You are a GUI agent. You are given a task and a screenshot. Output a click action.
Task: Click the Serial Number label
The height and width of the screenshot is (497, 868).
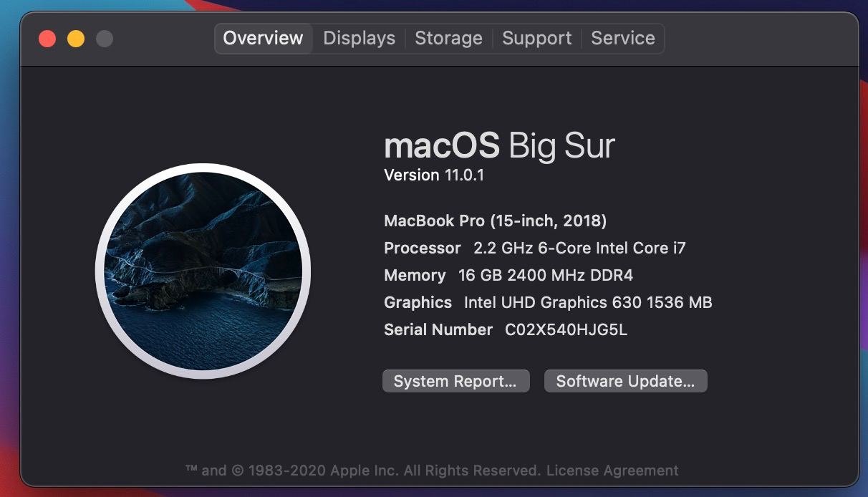point(438,329)
